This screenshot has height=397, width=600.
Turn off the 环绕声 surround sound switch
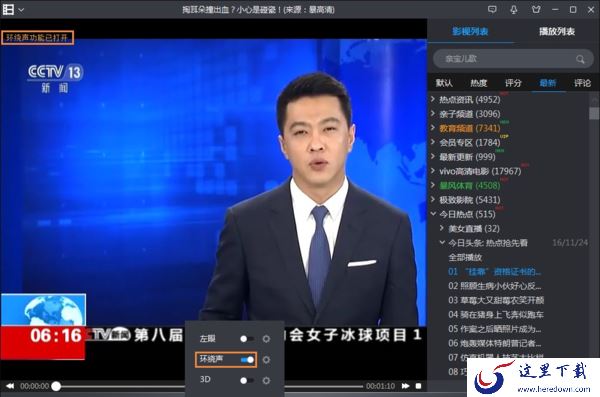click(247, 360)
